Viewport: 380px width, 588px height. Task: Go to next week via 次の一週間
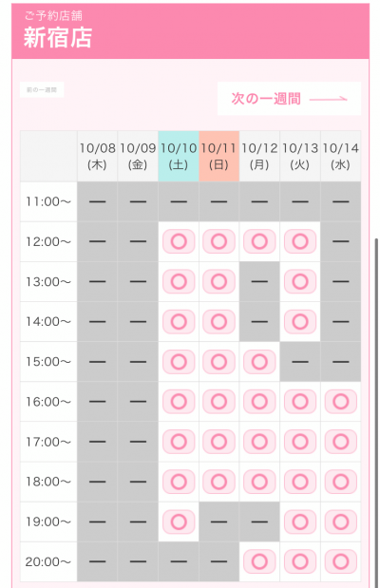pyautogui.click(x=289, y=99)
